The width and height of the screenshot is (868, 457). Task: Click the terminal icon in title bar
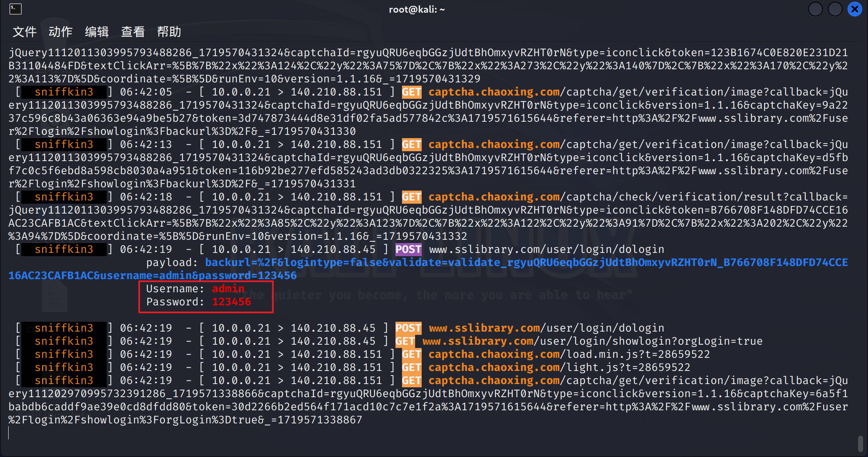click(x=16, y=9)
